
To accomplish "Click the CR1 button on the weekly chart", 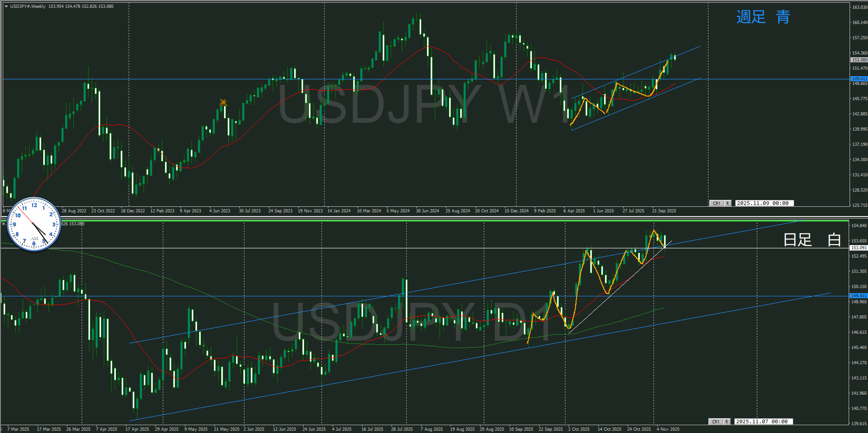I will [716, 203].
